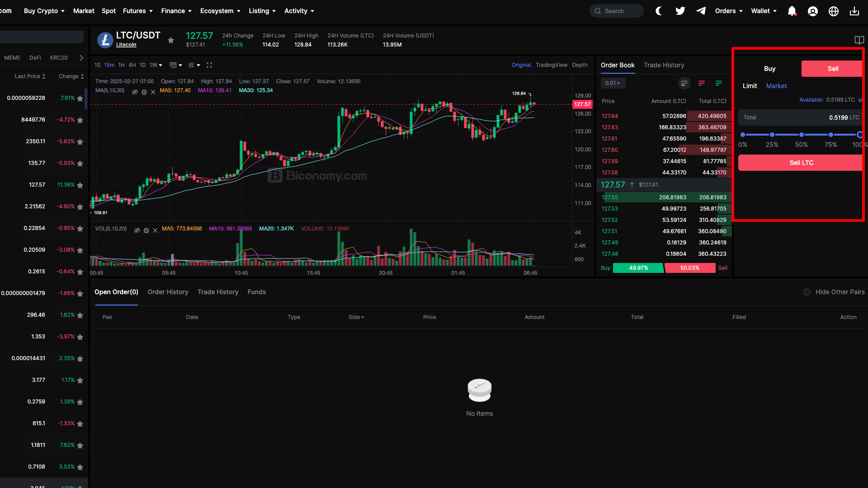Toggle MA indicator visibility eye
Viewport: 868px width, 488px height.
135,92
